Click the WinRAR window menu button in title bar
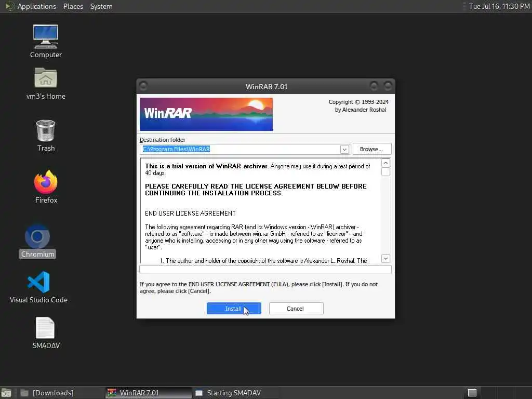Viewport: 532px width, 399px height. tap(143, 86)
